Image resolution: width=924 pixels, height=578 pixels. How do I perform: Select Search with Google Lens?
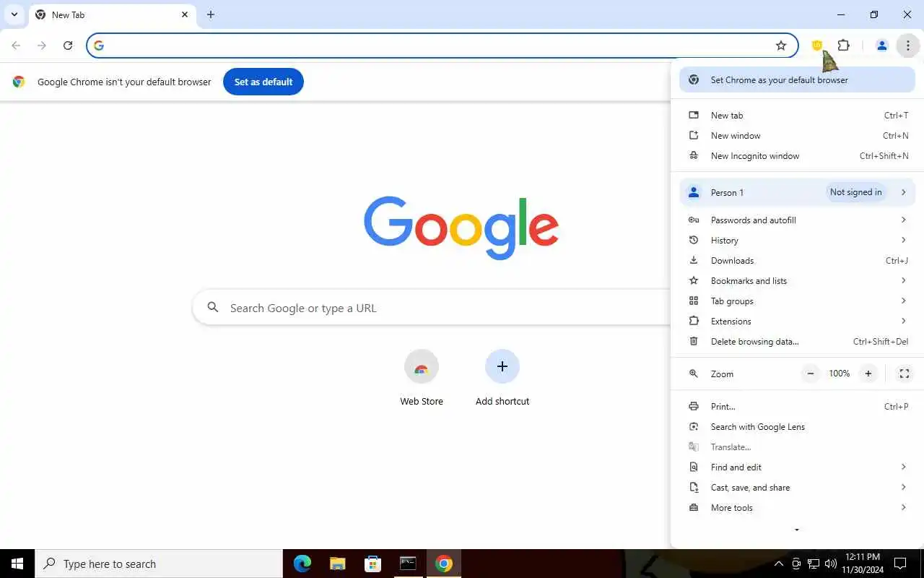797,427
